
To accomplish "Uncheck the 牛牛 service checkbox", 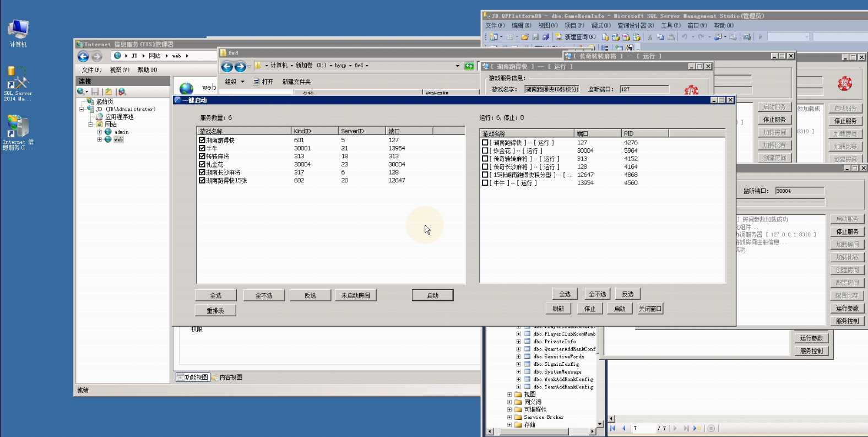I will (x=202, y=148).
